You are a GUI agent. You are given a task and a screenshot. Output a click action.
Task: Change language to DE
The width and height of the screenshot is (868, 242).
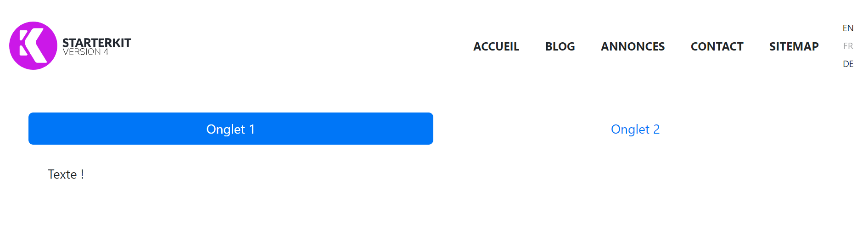848,64
